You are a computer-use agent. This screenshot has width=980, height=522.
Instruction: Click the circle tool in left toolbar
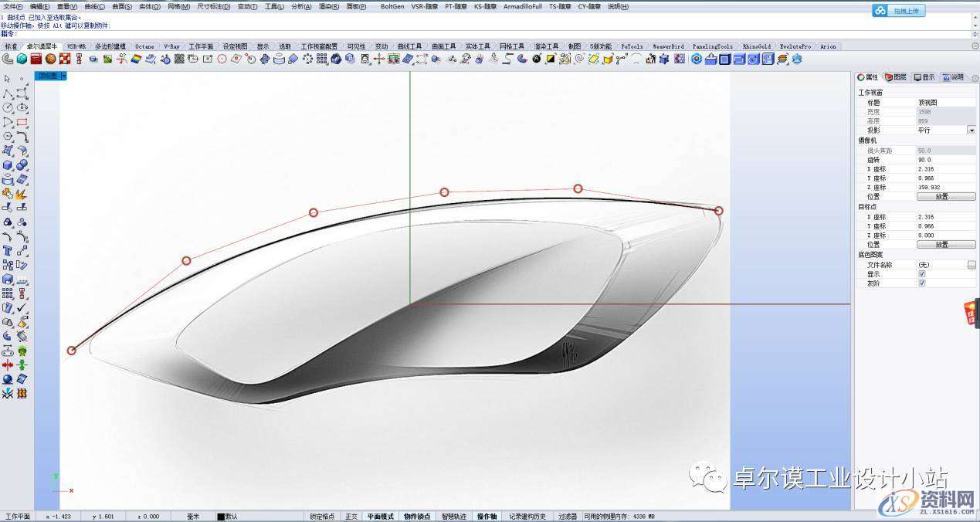click(x=8, y=108)
